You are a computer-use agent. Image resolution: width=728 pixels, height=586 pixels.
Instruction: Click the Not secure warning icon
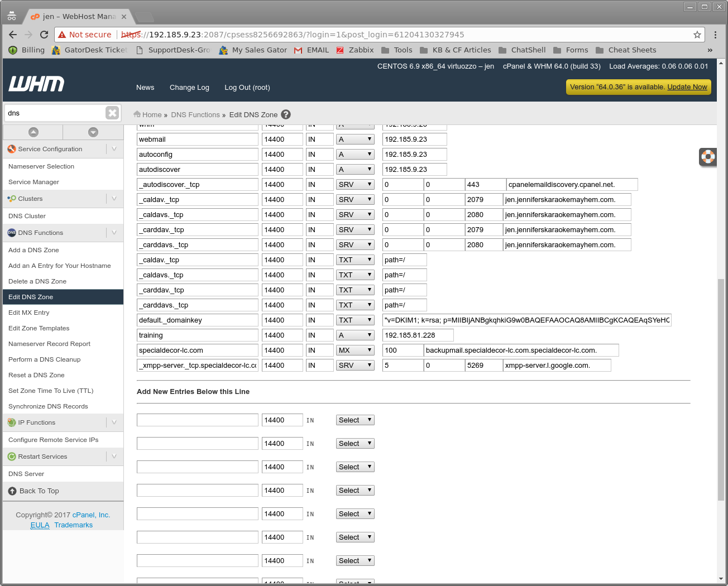coord(62,35)
